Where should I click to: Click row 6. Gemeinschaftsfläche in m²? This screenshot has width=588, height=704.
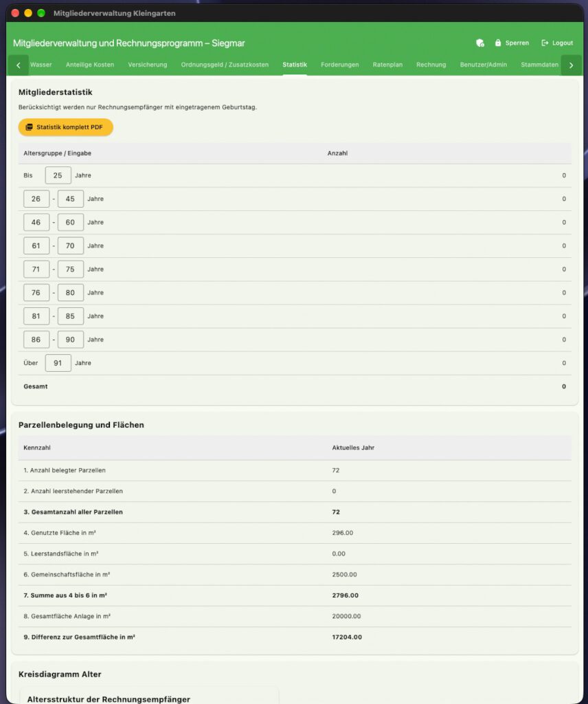[295, 575]
